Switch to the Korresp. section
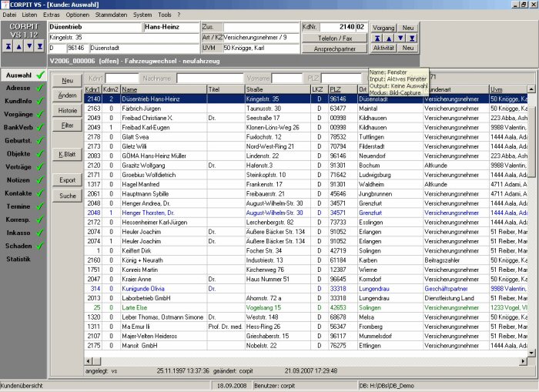 (23, 219)
